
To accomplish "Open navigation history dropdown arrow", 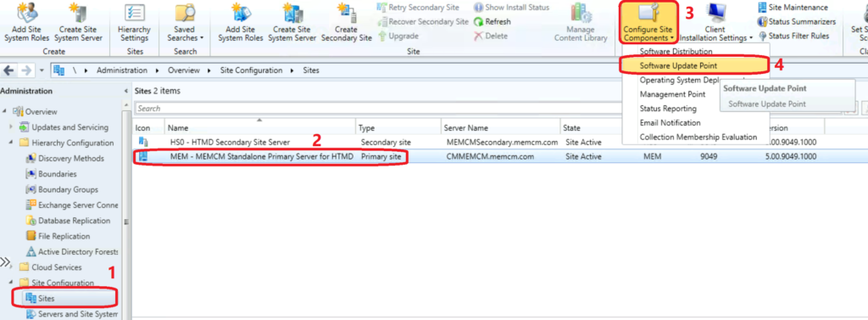I will 42,71.
